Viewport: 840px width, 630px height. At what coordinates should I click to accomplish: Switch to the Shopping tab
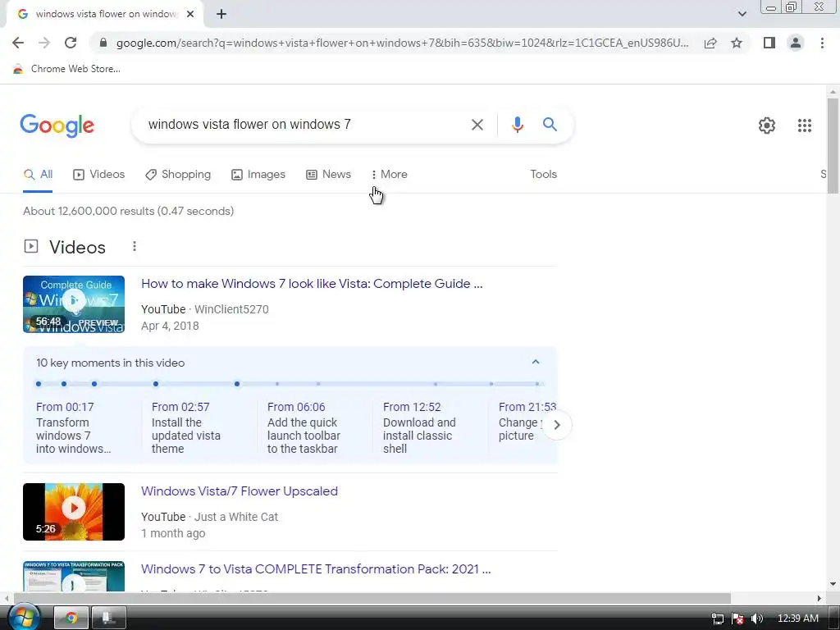178,175
